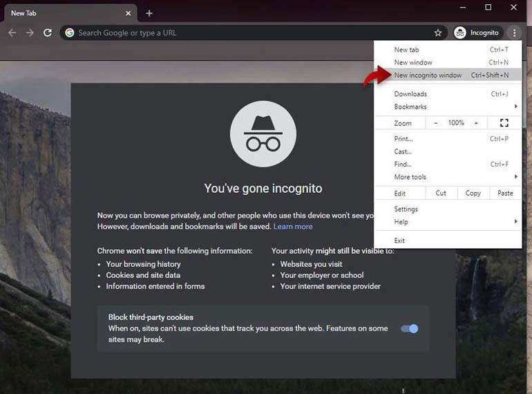Reload the page with the refresh icon
This screenshot has height=394, width=532.
coord(48,32)
